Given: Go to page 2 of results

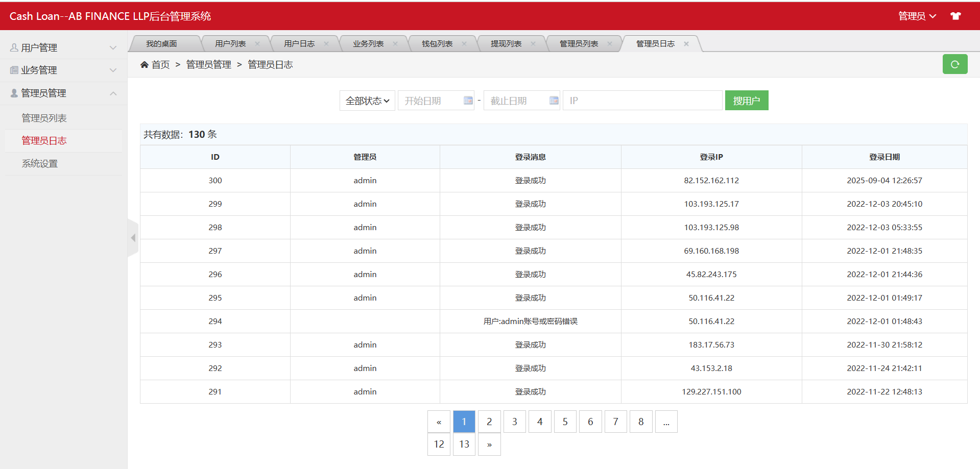Looking at the screenshot, I should click(489, 422).
